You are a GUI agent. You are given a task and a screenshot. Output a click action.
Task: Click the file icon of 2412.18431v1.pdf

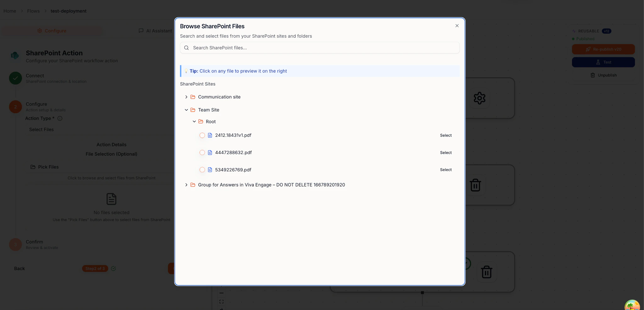click(x=210, y=135)
